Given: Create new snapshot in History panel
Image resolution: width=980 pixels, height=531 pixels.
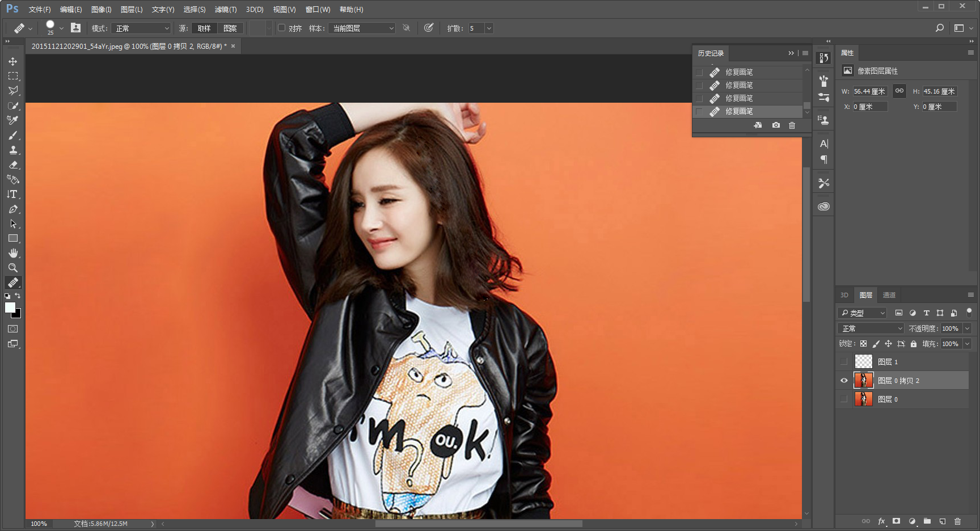Looking at the screenshot, I should (776, 125).
